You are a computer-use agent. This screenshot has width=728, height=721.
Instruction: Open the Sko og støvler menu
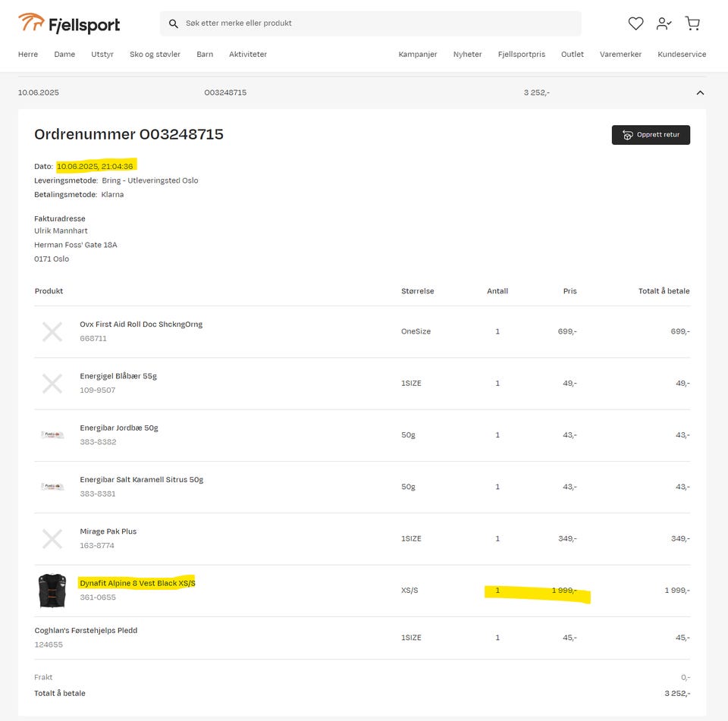click(x=155, y=55)
